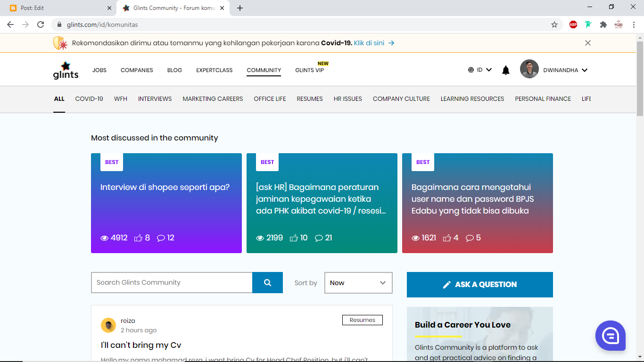
Task: Open the COMMUNITY menu
Action: click(x=264, y=70)
